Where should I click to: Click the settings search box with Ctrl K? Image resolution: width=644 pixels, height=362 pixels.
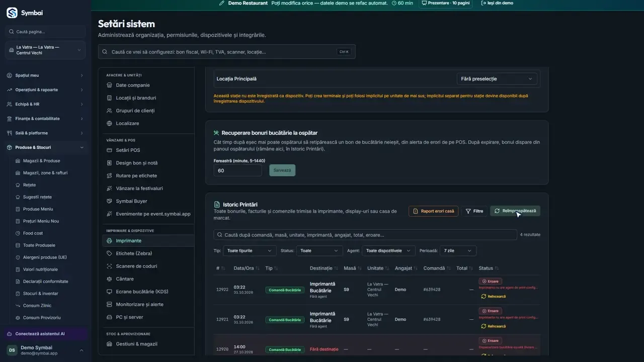[x=226, y=52]
